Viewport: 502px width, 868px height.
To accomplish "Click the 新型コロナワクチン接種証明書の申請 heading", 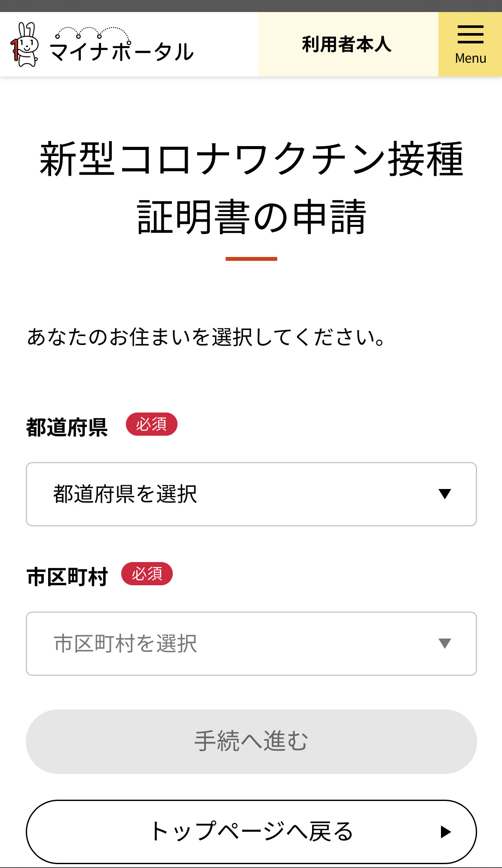I will pyautogui.click(x=251, y=188).
